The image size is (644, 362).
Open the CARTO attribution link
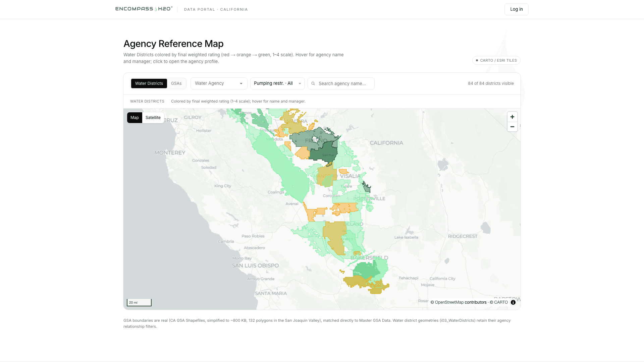[x=501, y=302]
